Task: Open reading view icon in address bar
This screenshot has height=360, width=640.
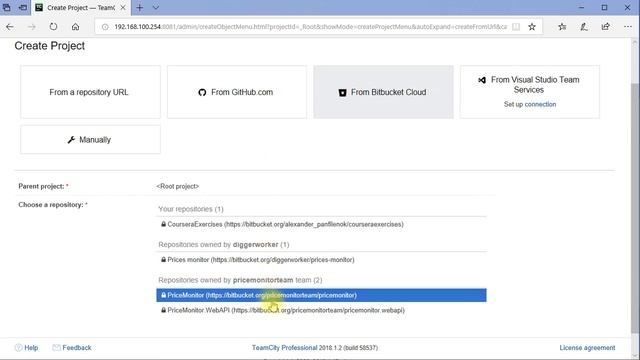Action: (x=516, y=27)
